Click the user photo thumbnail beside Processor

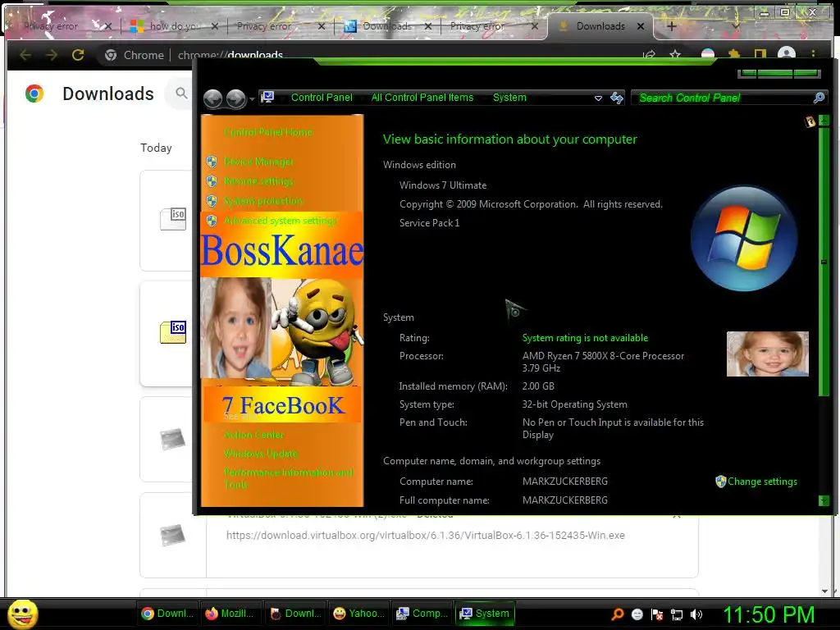pos(767,354)
